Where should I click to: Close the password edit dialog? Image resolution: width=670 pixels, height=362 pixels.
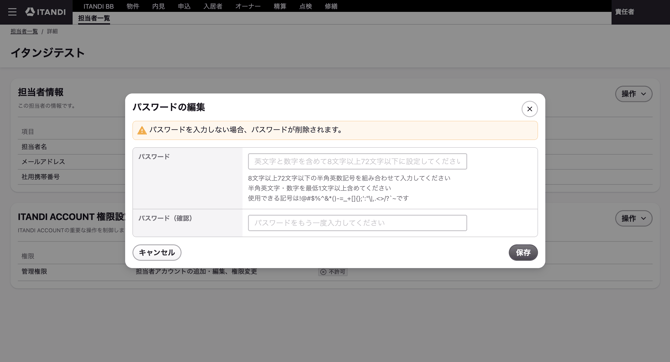click(529, 109)
